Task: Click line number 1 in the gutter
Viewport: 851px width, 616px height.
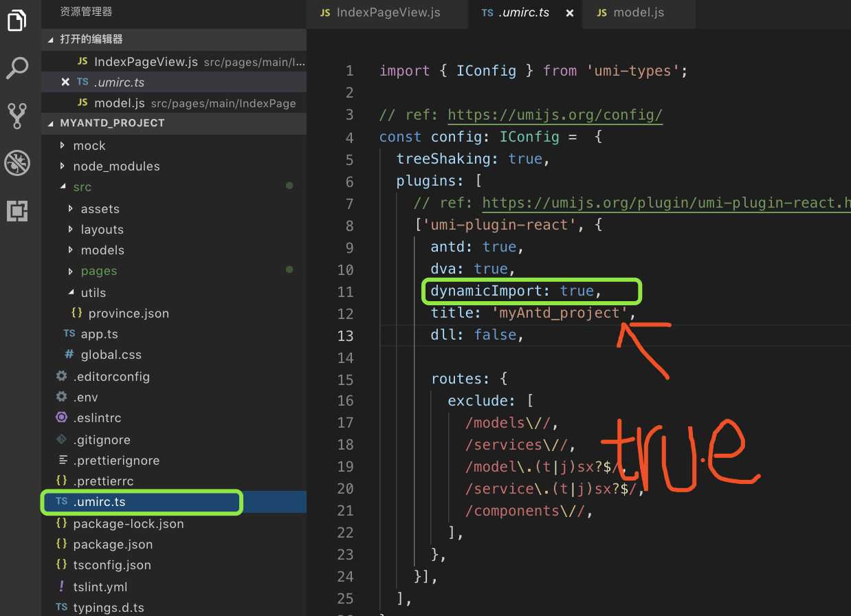Action: [x=349, y=71]
